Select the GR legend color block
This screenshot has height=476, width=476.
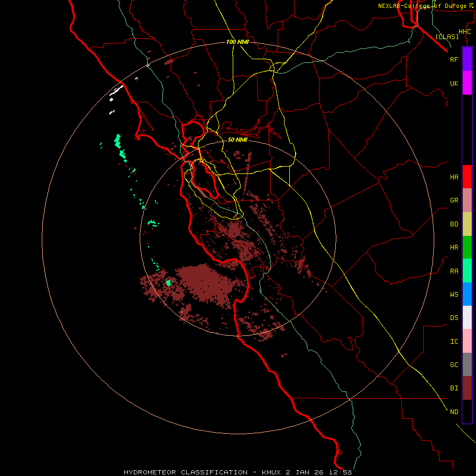tap(467, 200)
